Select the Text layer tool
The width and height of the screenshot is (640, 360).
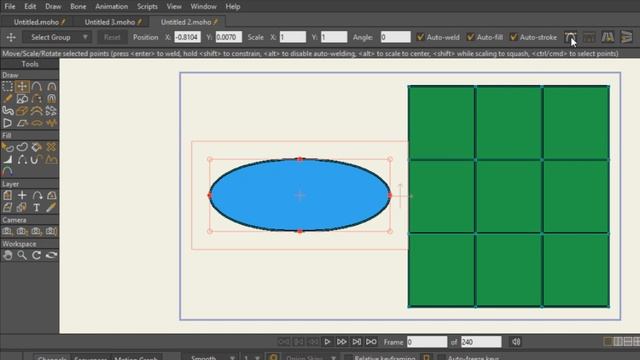pyautogui.click(x=37, y=207)
